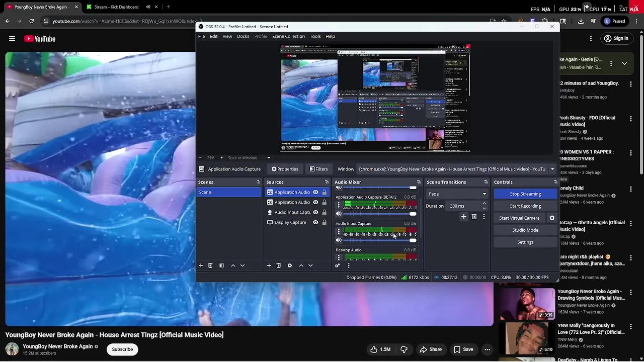Open the Fade transition dropdown

457,194
